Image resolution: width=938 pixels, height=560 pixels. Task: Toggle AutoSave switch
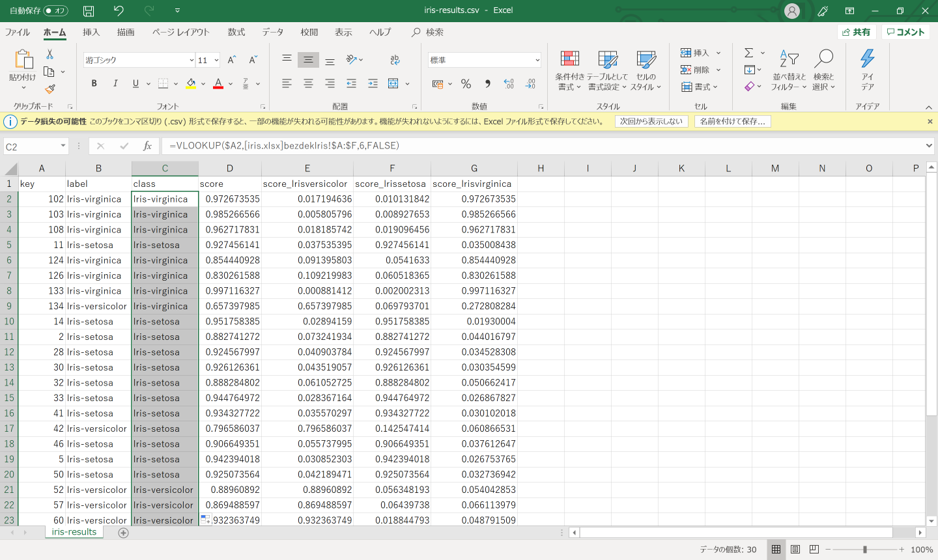pos(55,10)
